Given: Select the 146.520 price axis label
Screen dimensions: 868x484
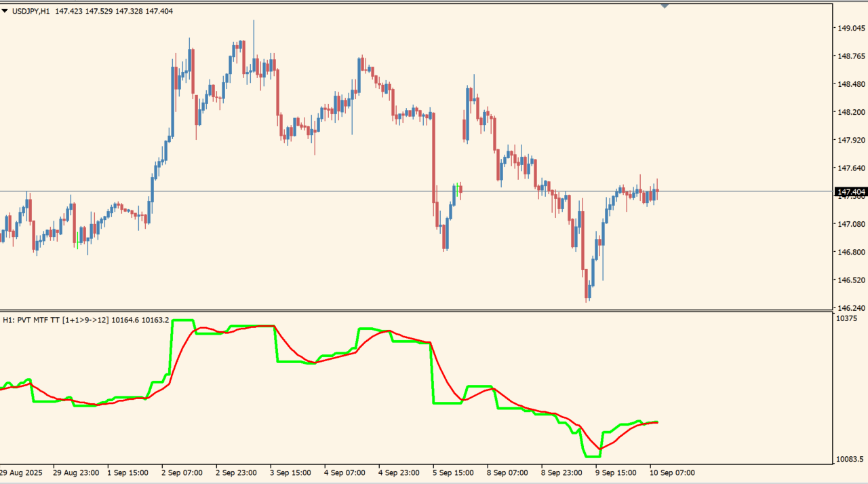Looking at the screenshot, I should click(x=851, y=280).
